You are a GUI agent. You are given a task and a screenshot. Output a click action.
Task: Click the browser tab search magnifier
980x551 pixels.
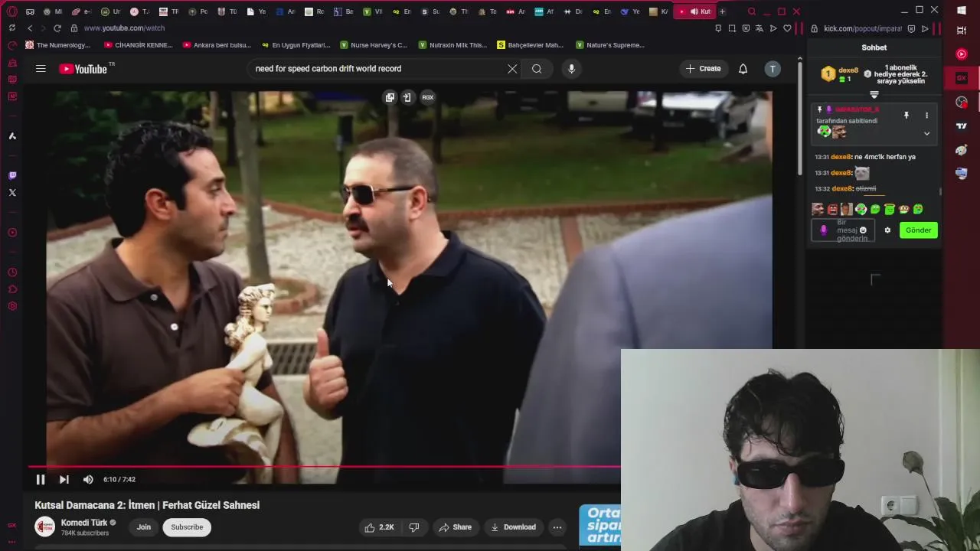click(752, 11)
